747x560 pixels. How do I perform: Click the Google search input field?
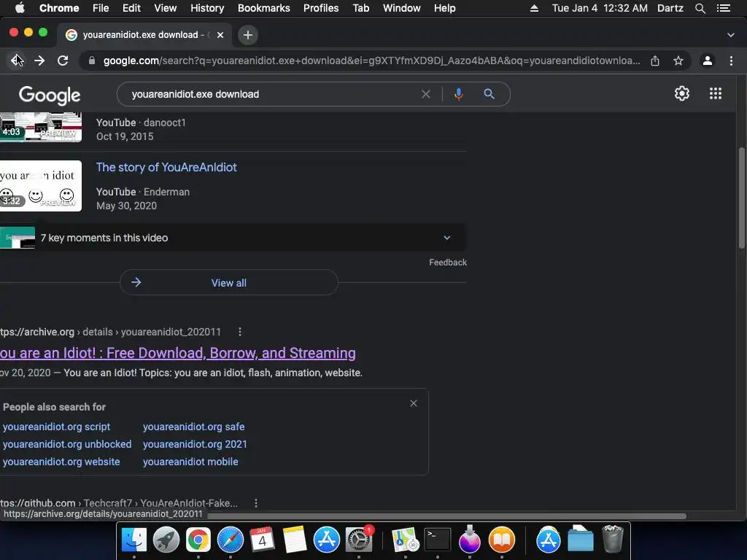click(271, 94)
